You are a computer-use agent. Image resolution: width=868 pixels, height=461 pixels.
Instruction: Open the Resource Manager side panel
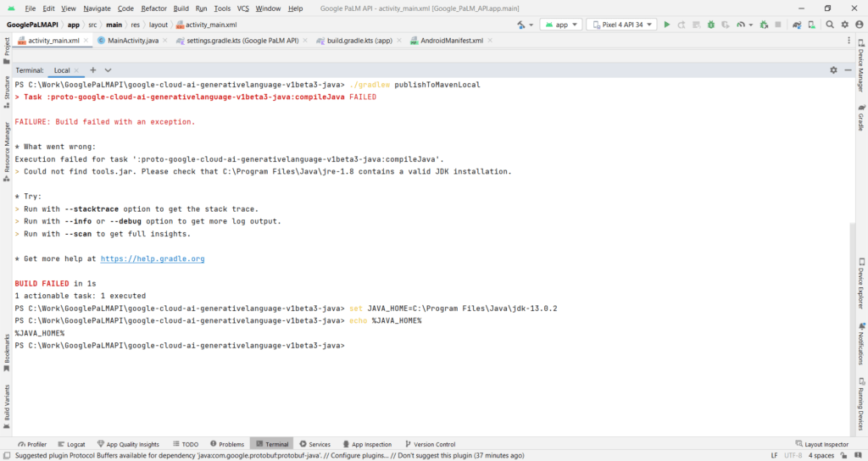7,152
